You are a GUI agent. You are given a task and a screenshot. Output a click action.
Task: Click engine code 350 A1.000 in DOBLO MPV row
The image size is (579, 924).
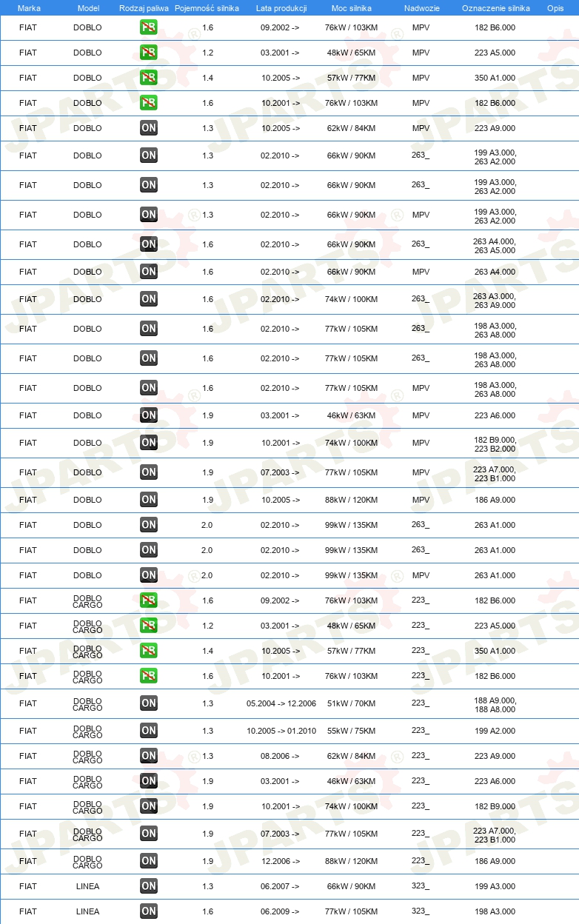495,78
